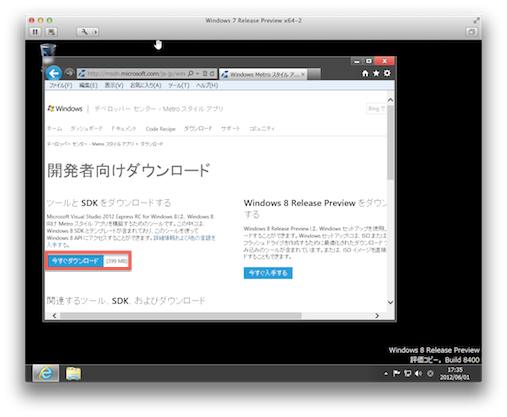
Task: Enter fullscreen using the Mac titlebar arrows icon
Action: click(x=476, y=21)
